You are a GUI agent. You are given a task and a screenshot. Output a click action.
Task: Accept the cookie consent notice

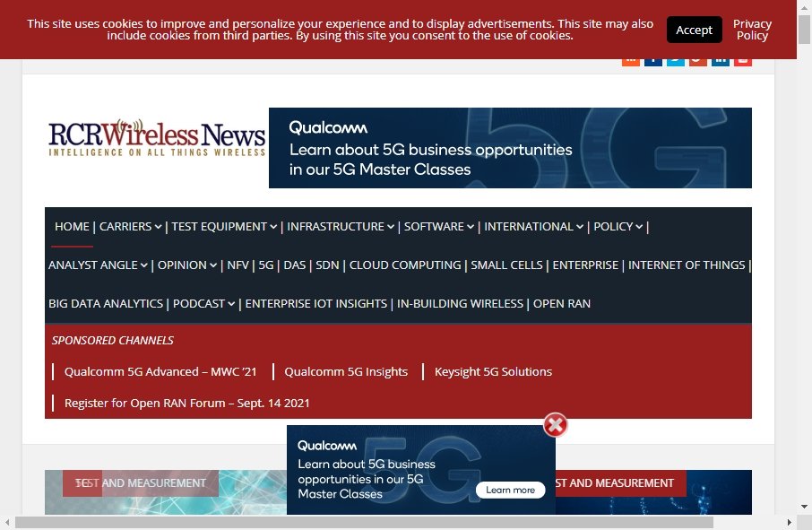tap(694, 30)
